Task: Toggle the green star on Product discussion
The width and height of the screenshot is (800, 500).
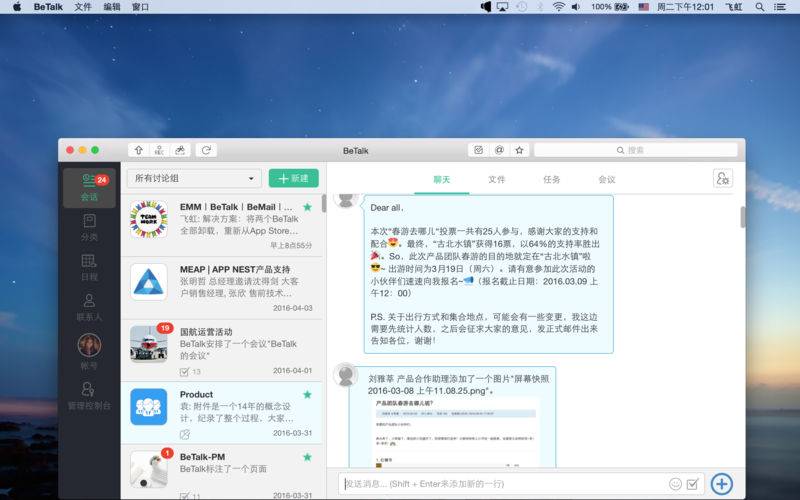Action: [307, 395]
